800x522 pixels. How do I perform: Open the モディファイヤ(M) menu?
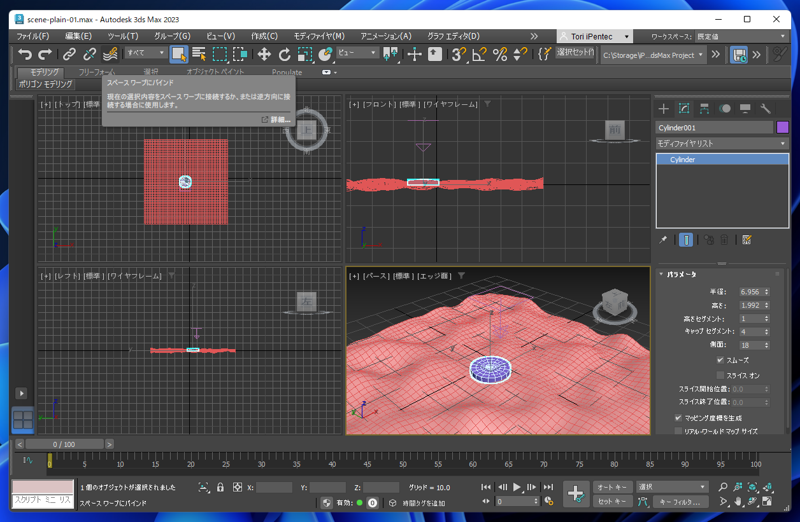point(319,36)
